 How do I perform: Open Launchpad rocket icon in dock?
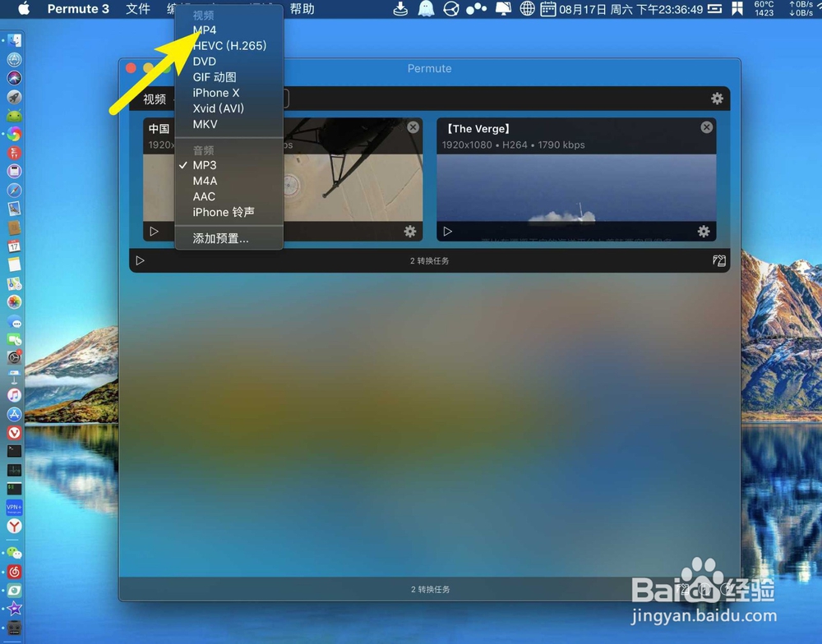pos(14,96)
